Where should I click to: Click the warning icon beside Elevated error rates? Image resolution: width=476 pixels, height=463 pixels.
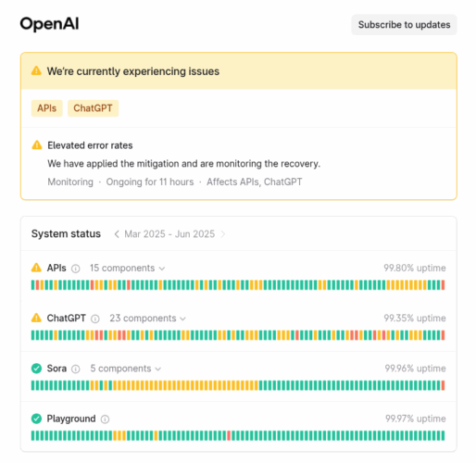[37, 144]
